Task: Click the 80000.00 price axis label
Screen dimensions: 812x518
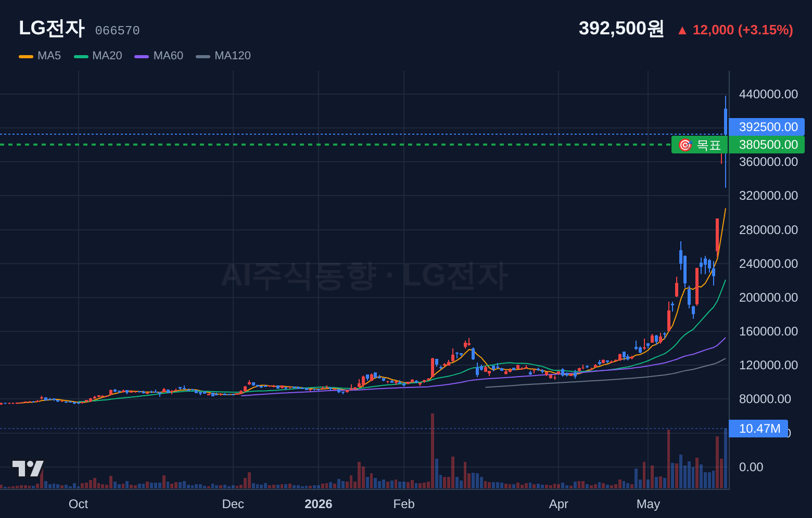Action: [x=765, y=399]
